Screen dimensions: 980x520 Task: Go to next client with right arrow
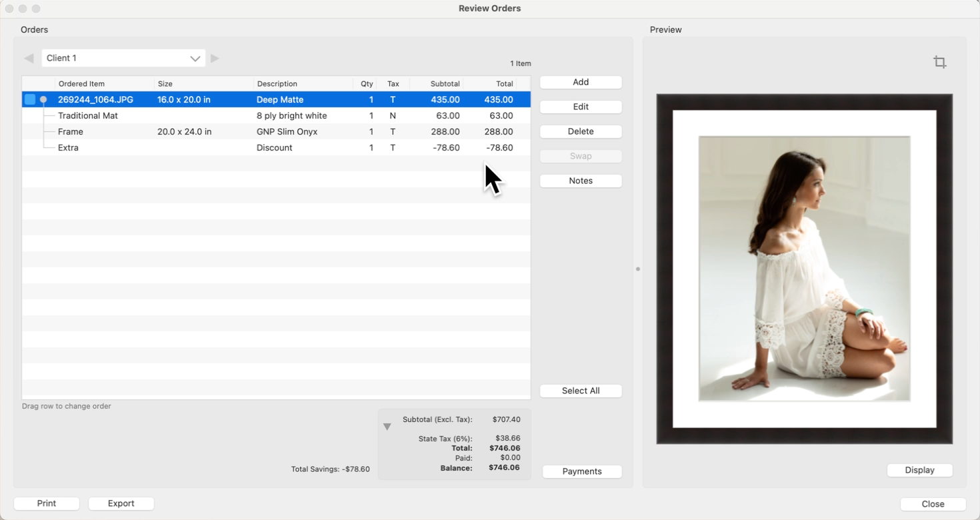click(x=215, y=59)
